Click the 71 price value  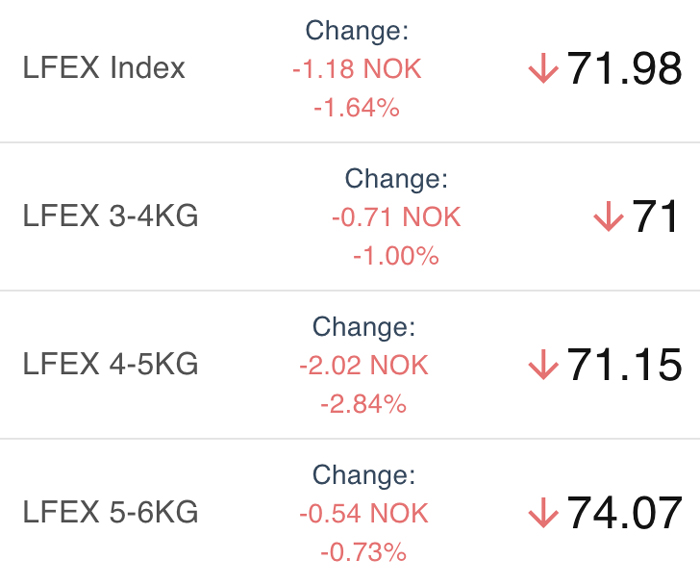655,216
